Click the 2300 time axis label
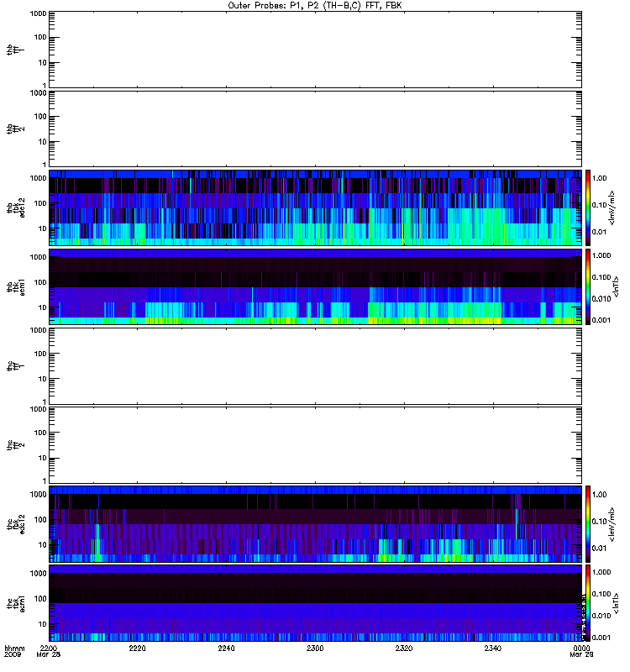 [315, 648]
